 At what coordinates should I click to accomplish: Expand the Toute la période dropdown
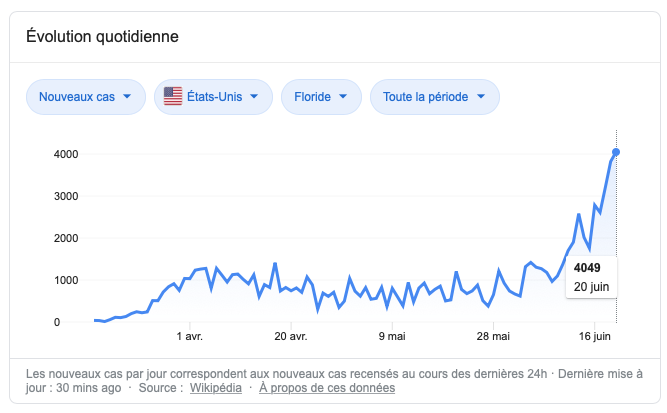point(434,97)
